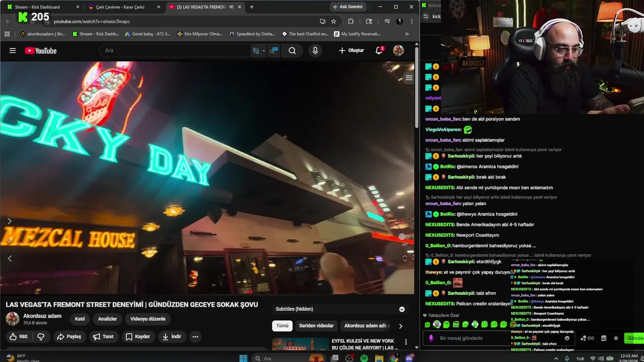Click the address bar URL
The width and height of the screenshot is (644, 362).
coord(92,22)
